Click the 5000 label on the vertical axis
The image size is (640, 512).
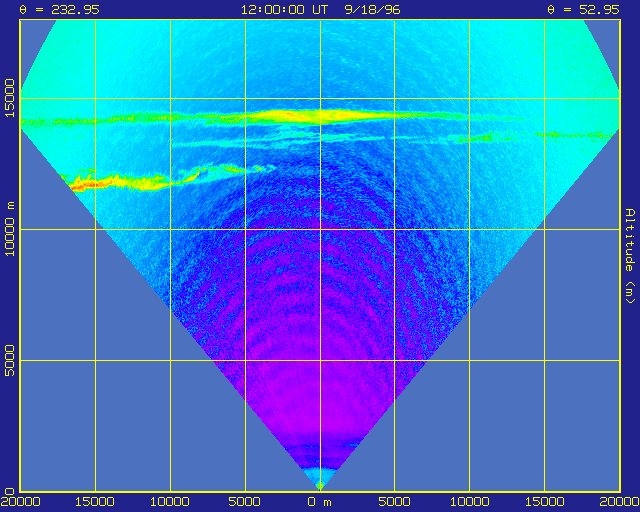pyautogui.click(x=9, y=361)
